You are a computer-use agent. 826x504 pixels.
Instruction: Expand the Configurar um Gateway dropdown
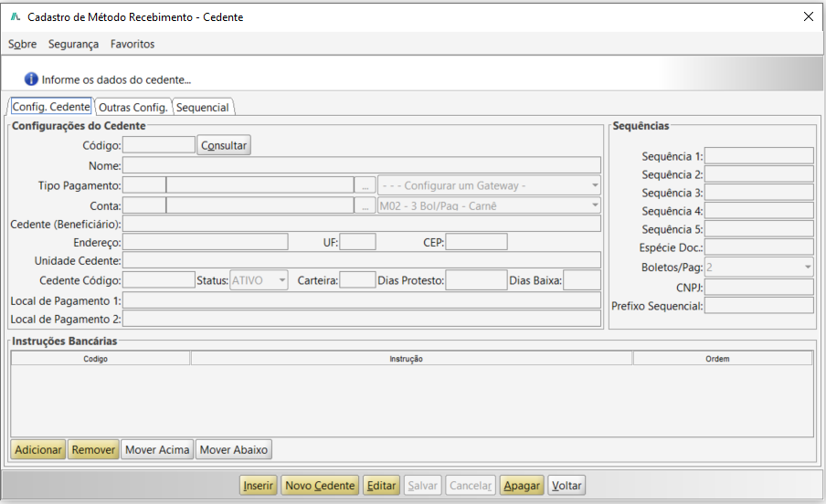(x=489, y=185)
